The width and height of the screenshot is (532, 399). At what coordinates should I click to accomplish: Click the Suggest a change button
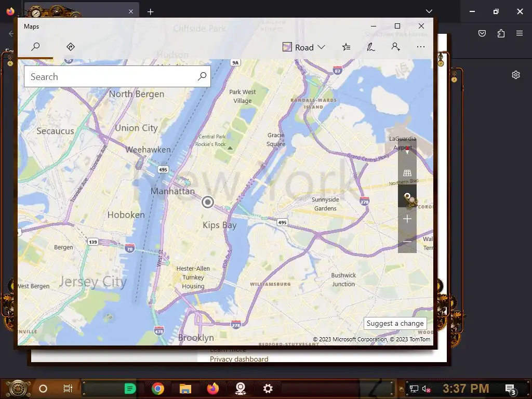(x=395, y=323)
